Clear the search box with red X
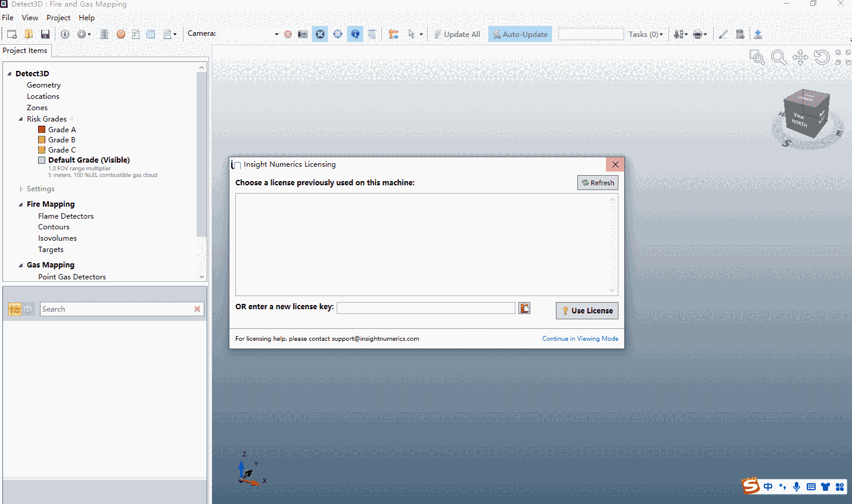This screenshot has height=504, width=852. coord(197,309)
